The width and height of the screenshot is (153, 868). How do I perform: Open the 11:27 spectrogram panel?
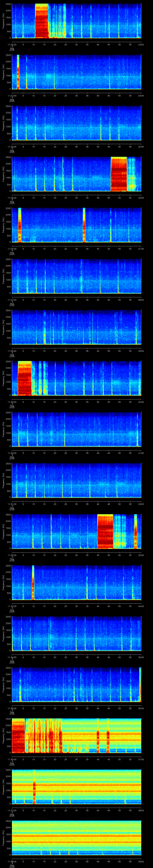coord(76,276)
